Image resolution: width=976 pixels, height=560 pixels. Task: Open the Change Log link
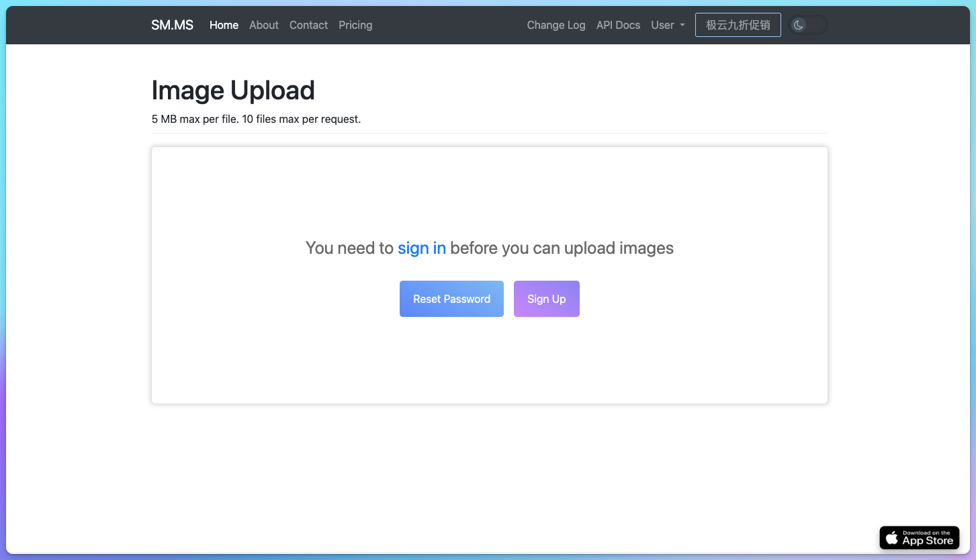pyautogui.click(x=556, y=25)
